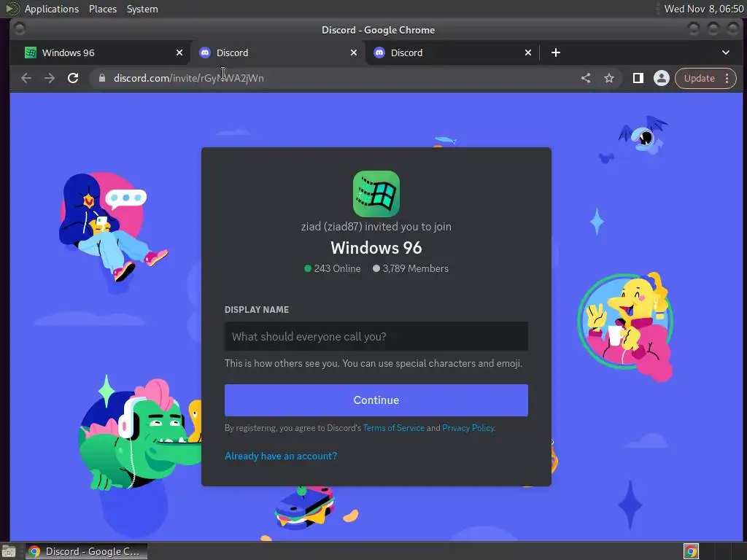Open Chrome three-dot menu

(x=727, y=78)
